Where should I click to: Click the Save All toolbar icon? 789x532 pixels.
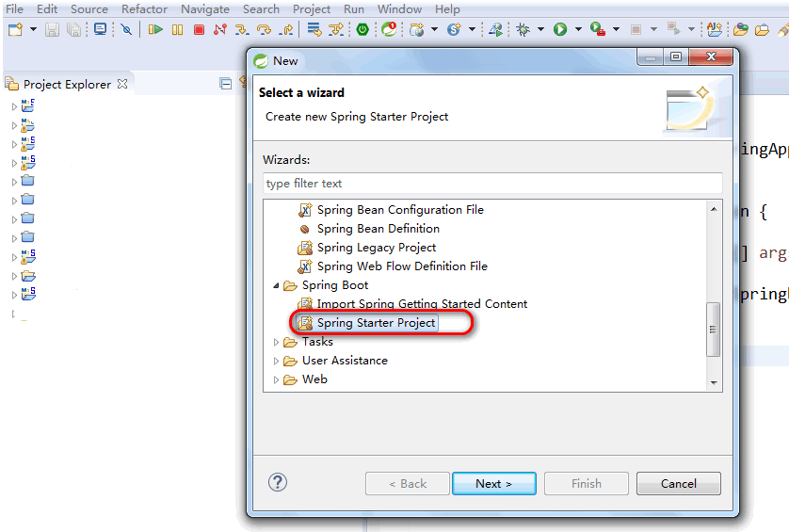74,30
